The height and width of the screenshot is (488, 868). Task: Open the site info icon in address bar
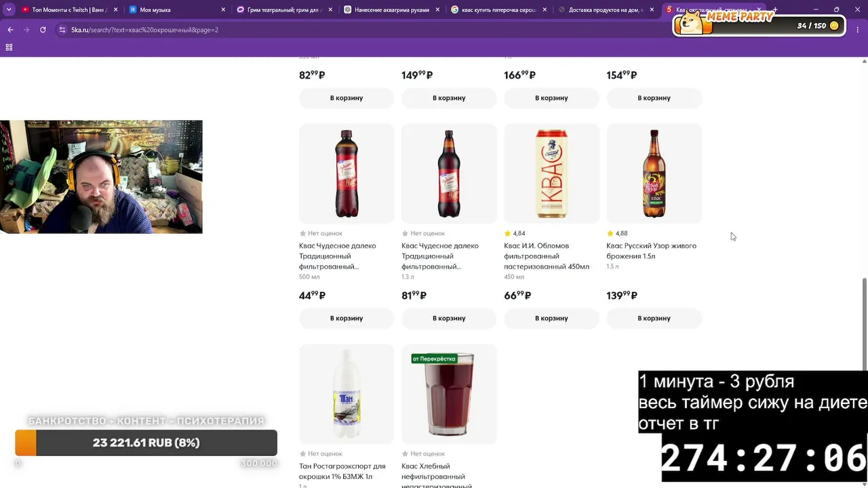point(62,30)
